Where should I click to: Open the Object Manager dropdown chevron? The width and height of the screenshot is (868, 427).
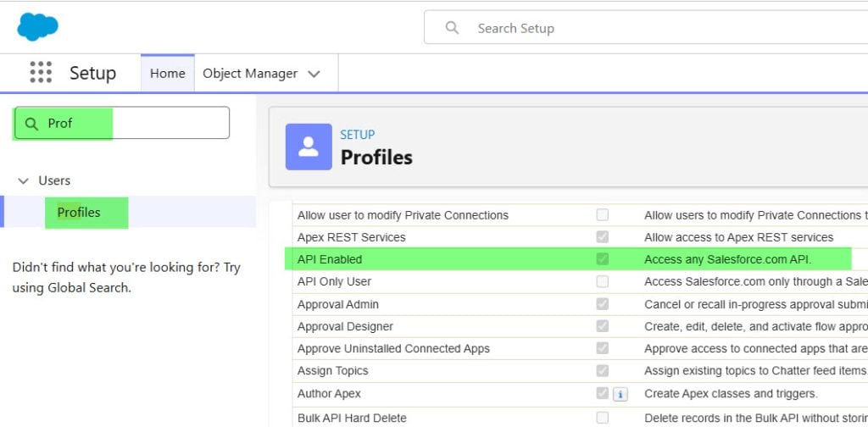pyautogui.click(x=314, y=74)
